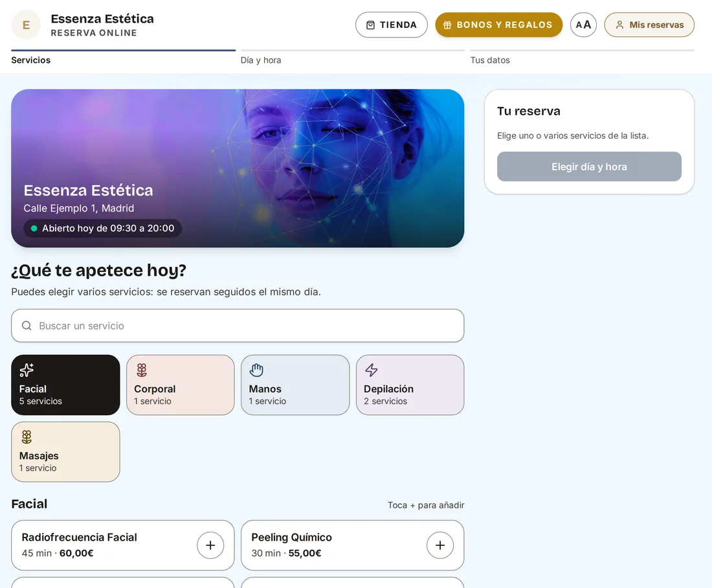Image resolution: width=712 pixels, height=588 pixels.
Task: Click the Essenza Estética 'E' logo avatar
Action: (26, 25)
